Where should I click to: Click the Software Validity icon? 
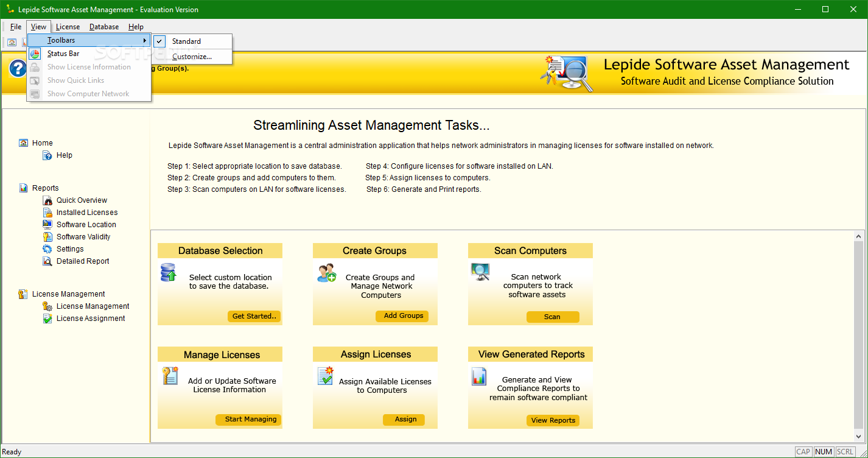pos(47,237)
